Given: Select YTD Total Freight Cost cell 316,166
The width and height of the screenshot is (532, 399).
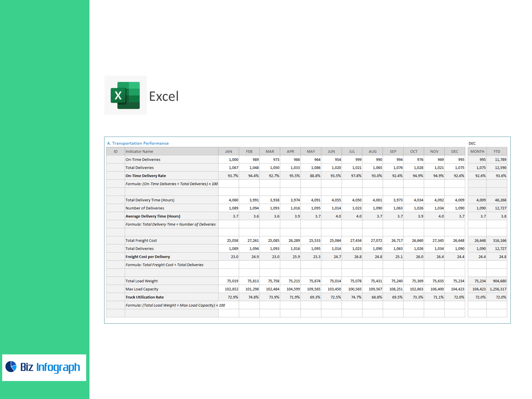Looking at the screenshot, I should click(499, 241).
